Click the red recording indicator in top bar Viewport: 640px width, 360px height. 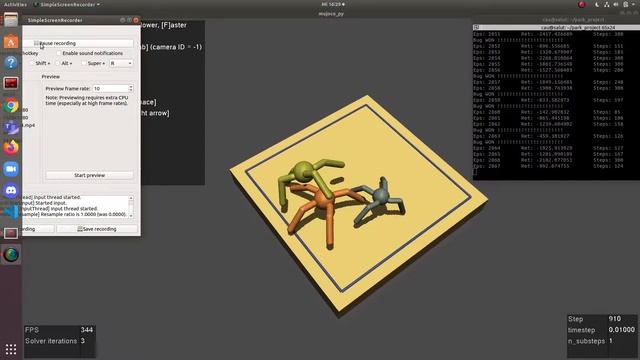tap(582, 4)
